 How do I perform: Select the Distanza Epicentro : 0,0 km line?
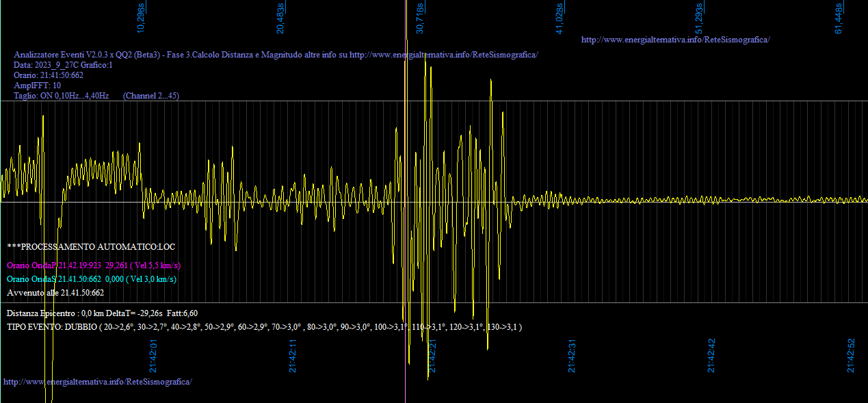(x=103, y=313)
